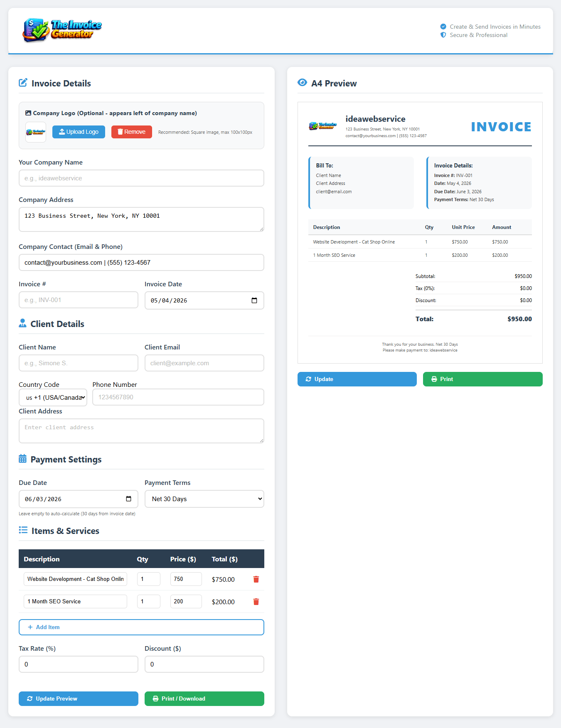Screen dimensions: 561x728
Task: Click '1 Month SEO Service' in preview table
Action: [334, 255]
